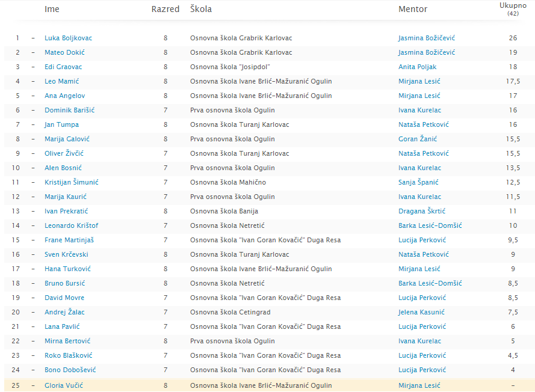Select Ivan Prekratić link

tap(66, 211)
